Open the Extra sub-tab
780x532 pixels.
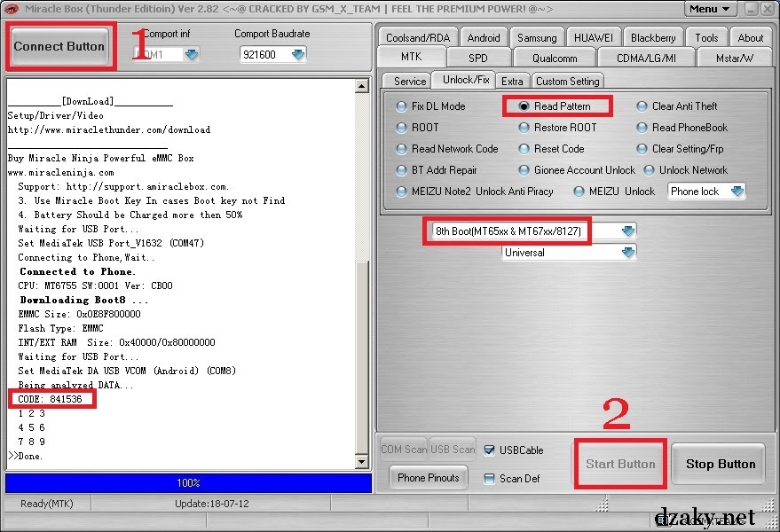512,81
